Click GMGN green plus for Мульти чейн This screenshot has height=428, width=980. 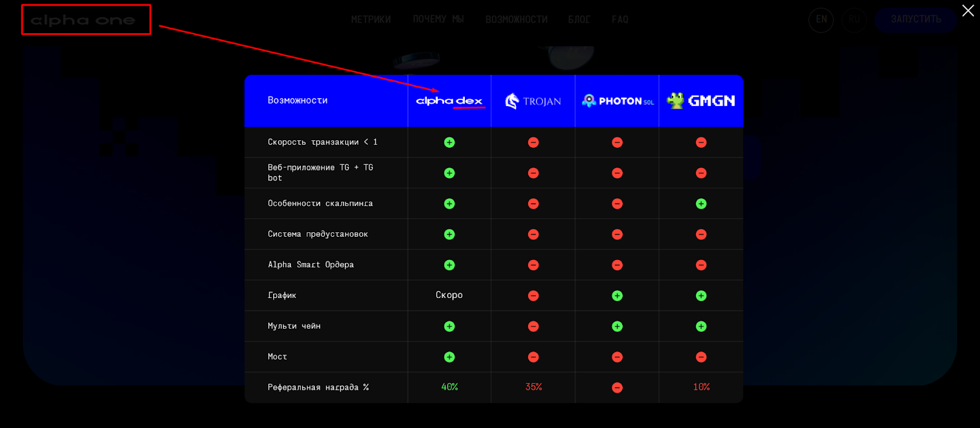pyautogui.click(x=701, y=326)
